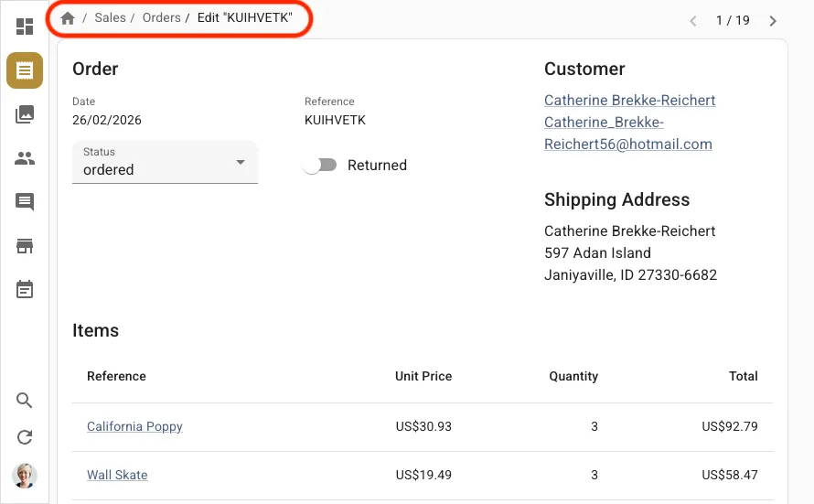
Task: Toggle the Returned switch
Action: (x=320, y=166)
